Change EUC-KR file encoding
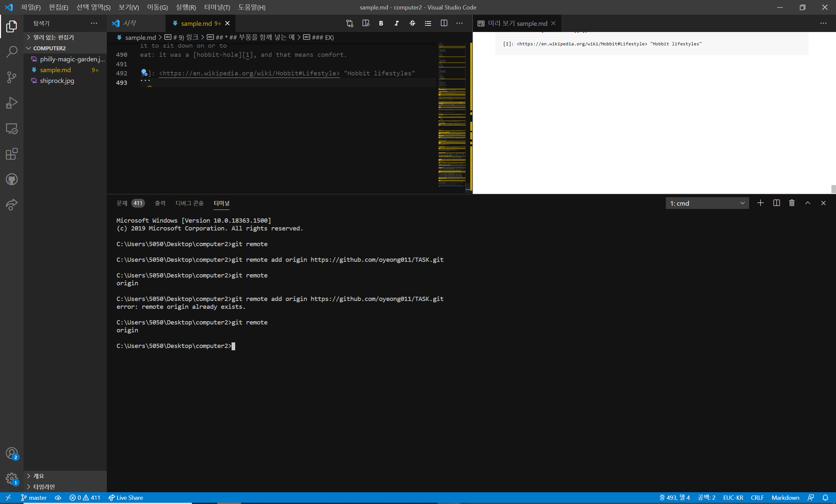 coord(733,497)
